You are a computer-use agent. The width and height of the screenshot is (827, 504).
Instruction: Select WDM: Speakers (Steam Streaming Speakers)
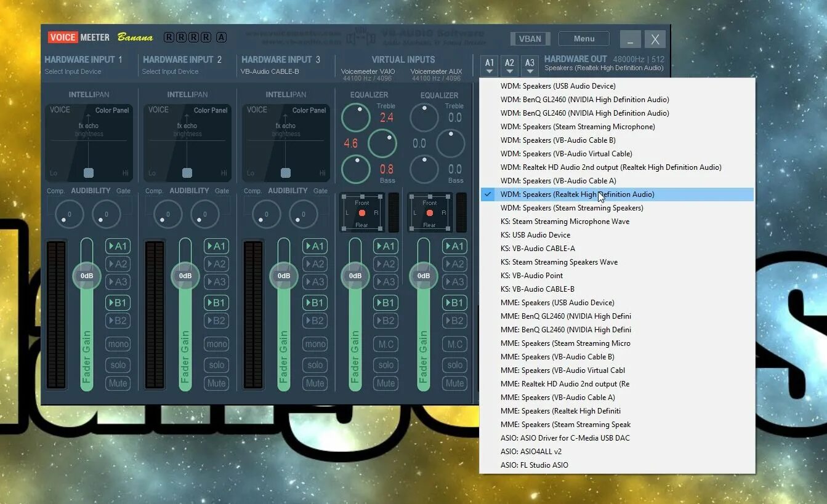[617, 208]
